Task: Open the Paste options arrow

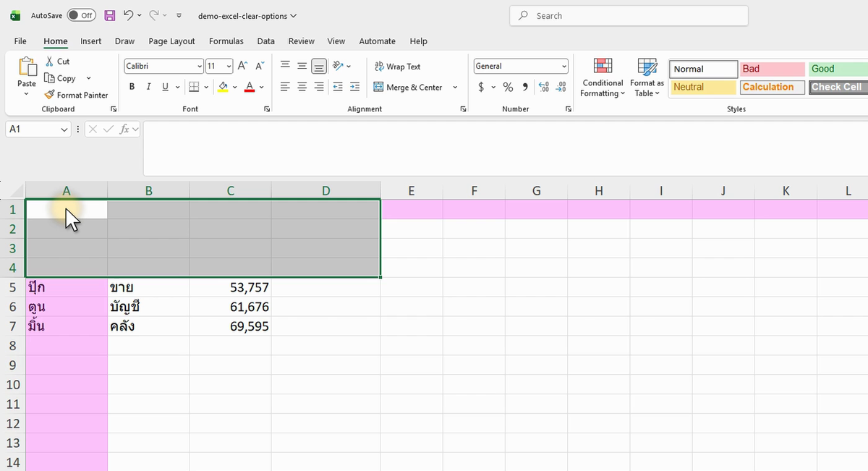Action: (27, 93)
